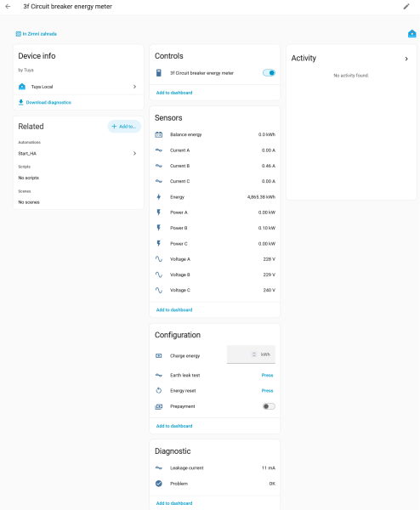Screen dimensions: 420x510
Task: Click the back arrow icon
Action: pos(9,7)
